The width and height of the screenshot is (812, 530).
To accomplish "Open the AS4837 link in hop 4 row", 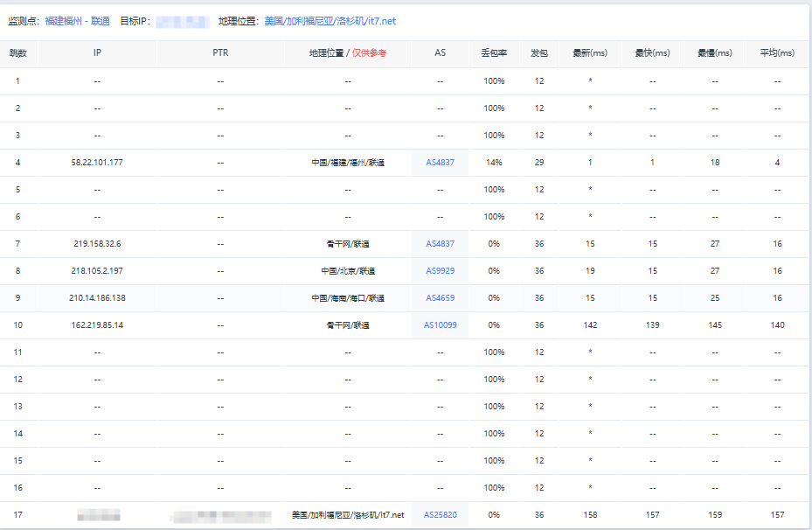I will coord(440,163).
